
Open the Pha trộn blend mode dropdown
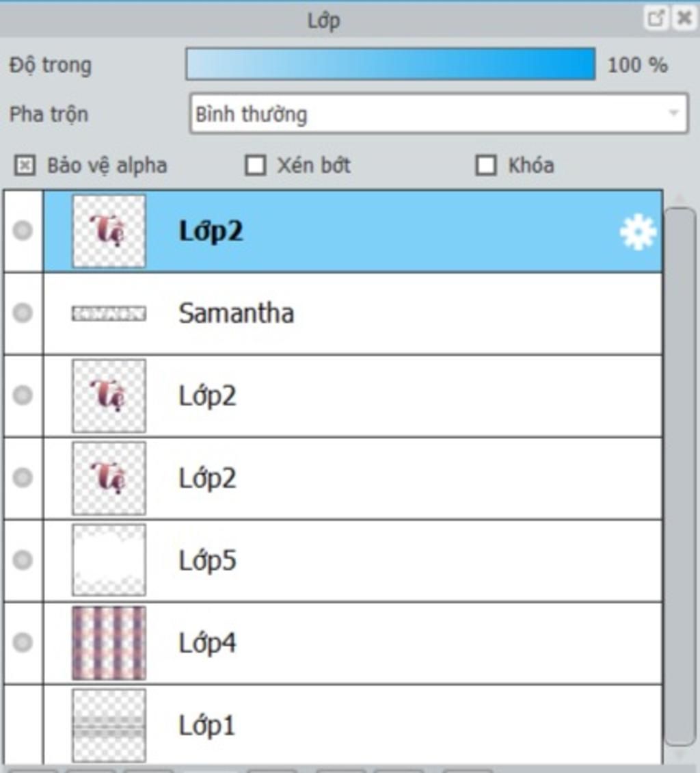[x=438, y=114]
